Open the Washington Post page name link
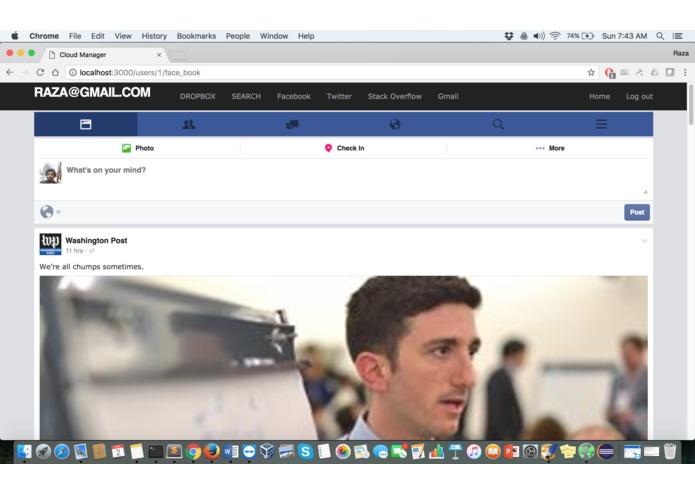Viewport: 695px width, 494px height. coord(96,241)
